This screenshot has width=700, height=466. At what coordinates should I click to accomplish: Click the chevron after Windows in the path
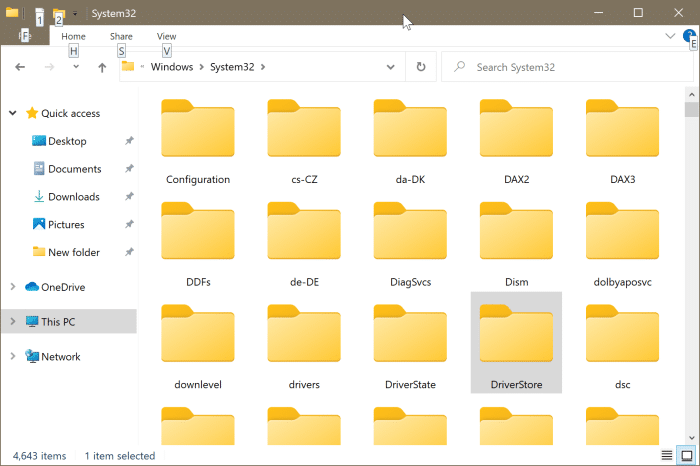pyautogui.click(x=201, y=67)
